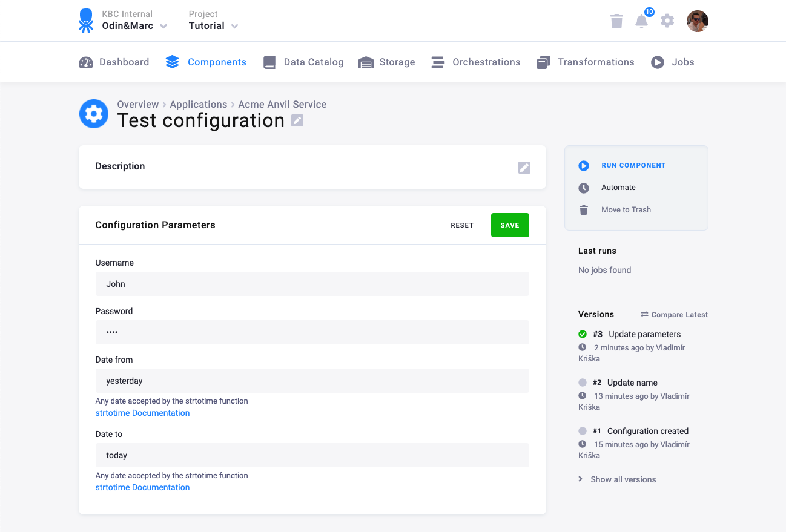
Task: Click the Transformations icon
Action: click(x=543, y=62)
